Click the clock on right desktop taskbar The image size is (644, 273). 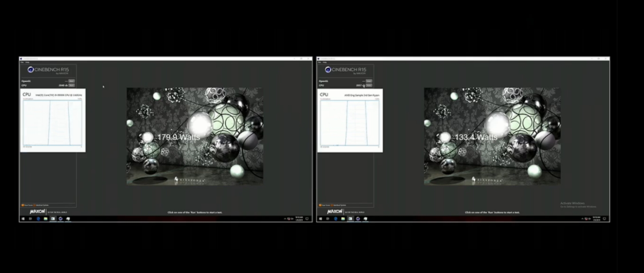click(597, 219)
